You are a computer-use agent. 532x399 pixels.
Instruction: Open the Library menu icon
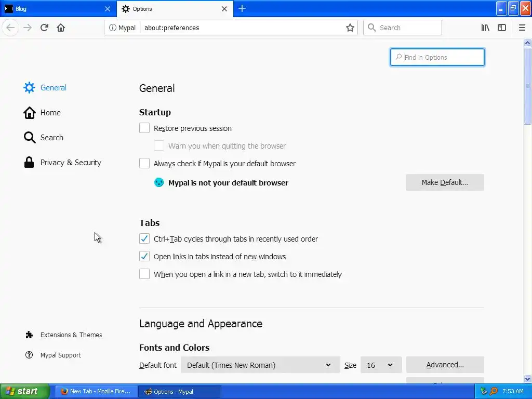(485, 28)
